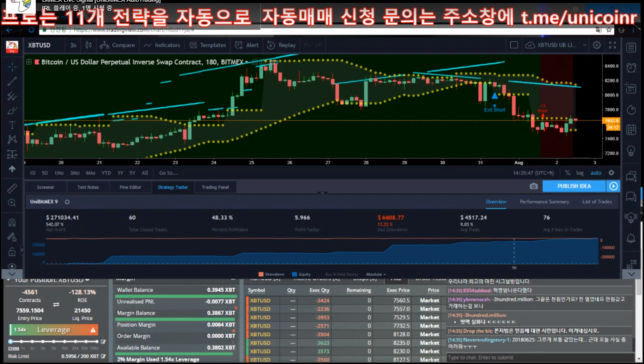Screen dimensions: 644x364
Task: Open the bar style selector
Action: tap(89, 45)
